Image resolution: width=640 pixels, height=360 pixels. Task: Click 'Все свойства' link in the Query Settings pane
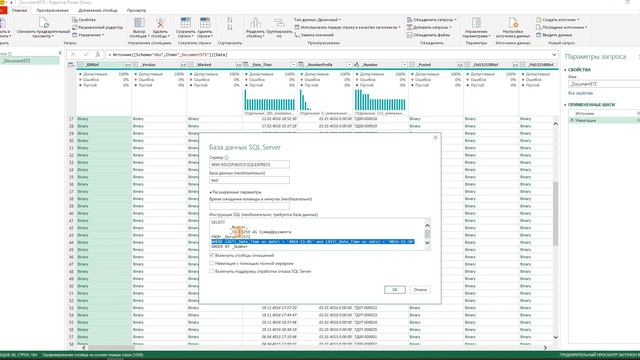(580, 93)
